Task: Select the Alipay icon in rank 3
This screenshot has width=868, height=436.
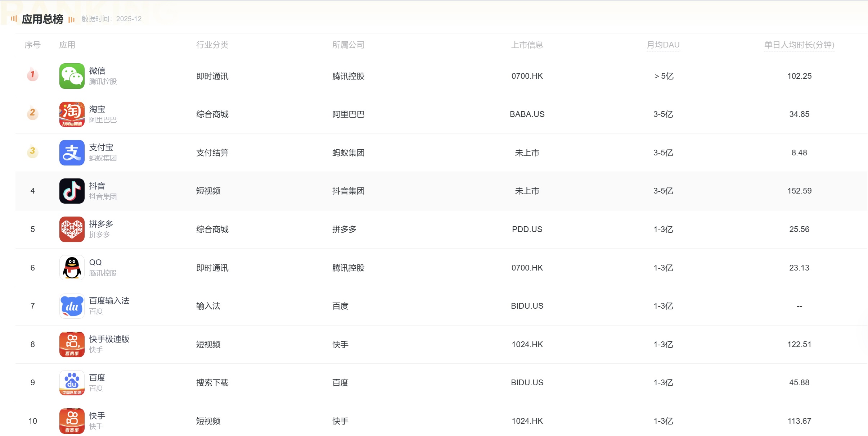Action: click(72, 153)
